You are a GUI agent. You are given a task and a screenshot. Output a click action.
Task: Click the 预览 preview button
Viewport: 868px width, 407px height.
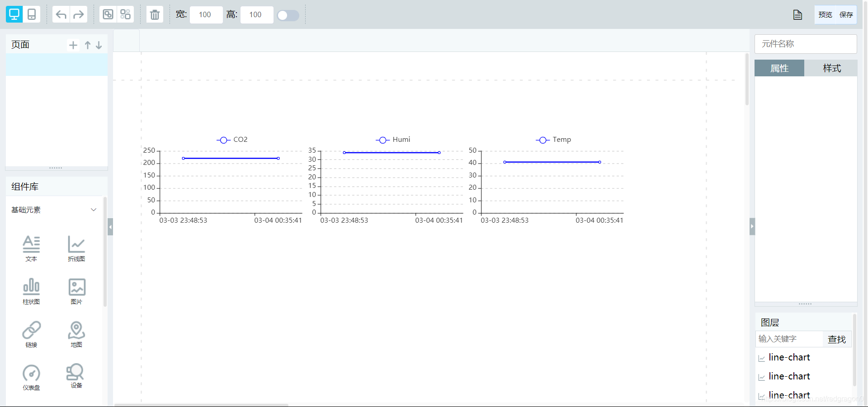point(825,15)
